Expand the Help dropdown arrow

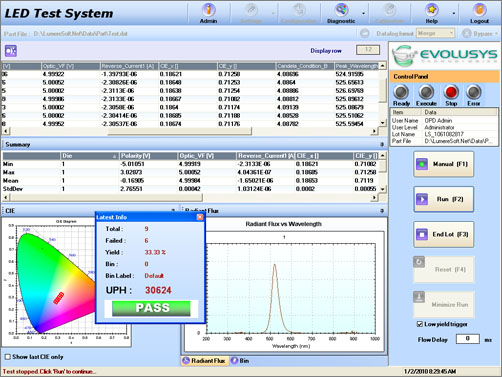tap(454, 13)
